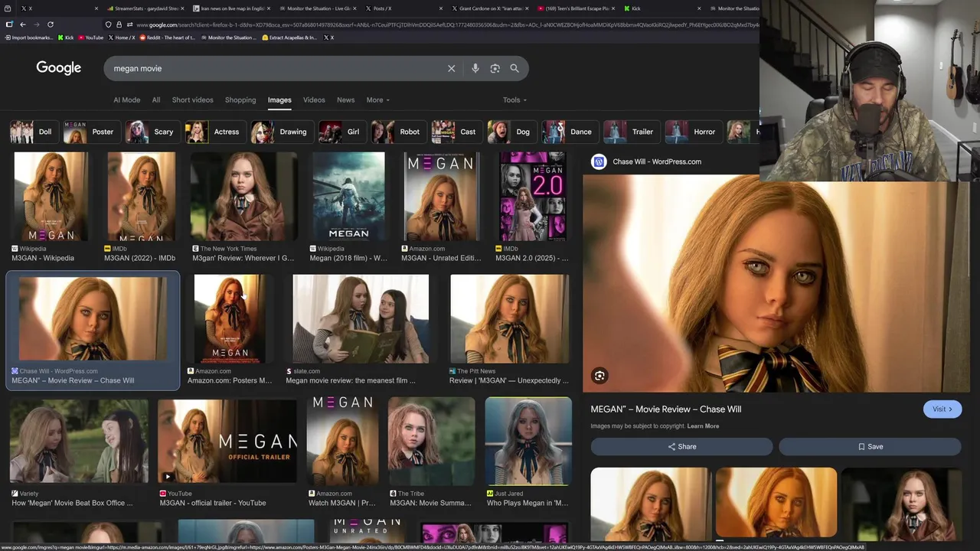Open the YouTube bookmark
The width and height of the screenshot is (980, 551).
[x=90, y=37]
